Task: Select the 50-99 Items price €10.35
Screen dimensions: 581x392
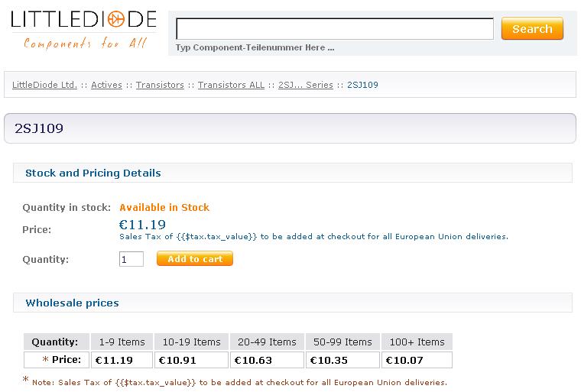Action: (342, 360)
